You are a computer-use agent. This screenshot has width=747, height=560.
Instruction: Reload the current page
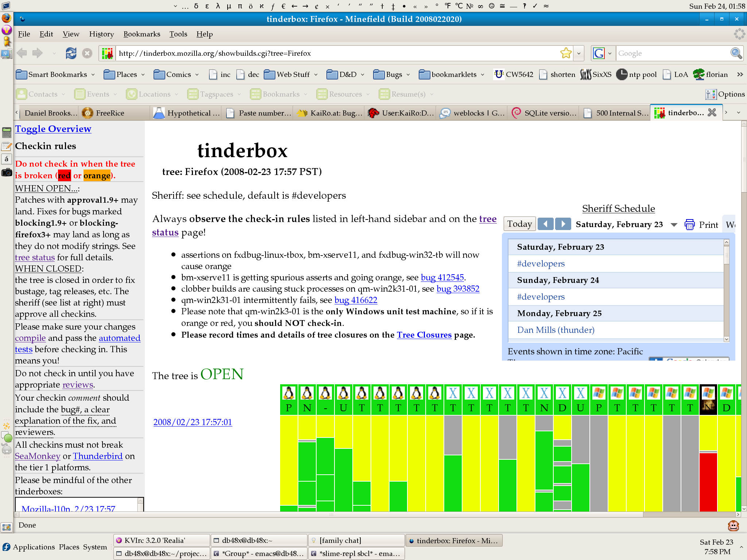(x=71, y=53)
